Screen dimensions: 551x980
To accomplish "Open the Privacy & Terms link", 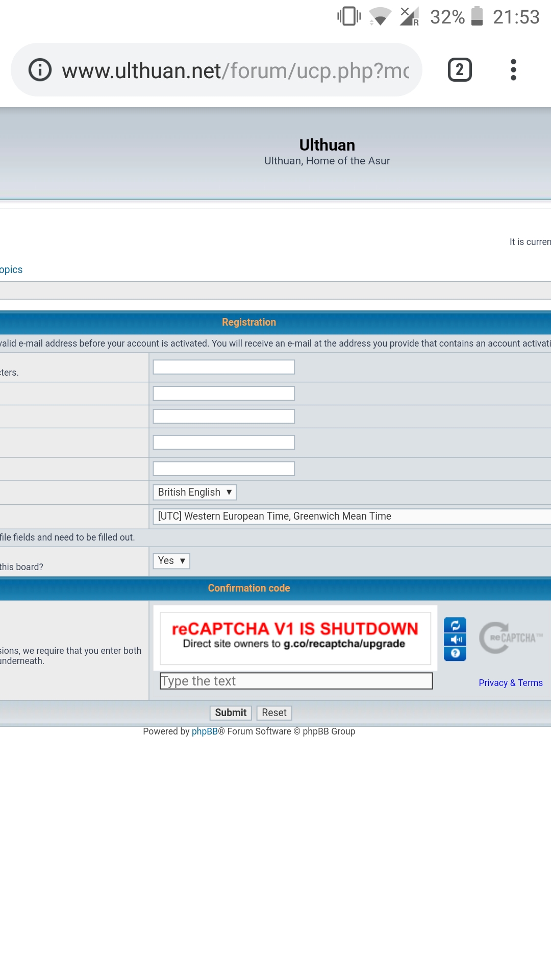I will point(510,683).
